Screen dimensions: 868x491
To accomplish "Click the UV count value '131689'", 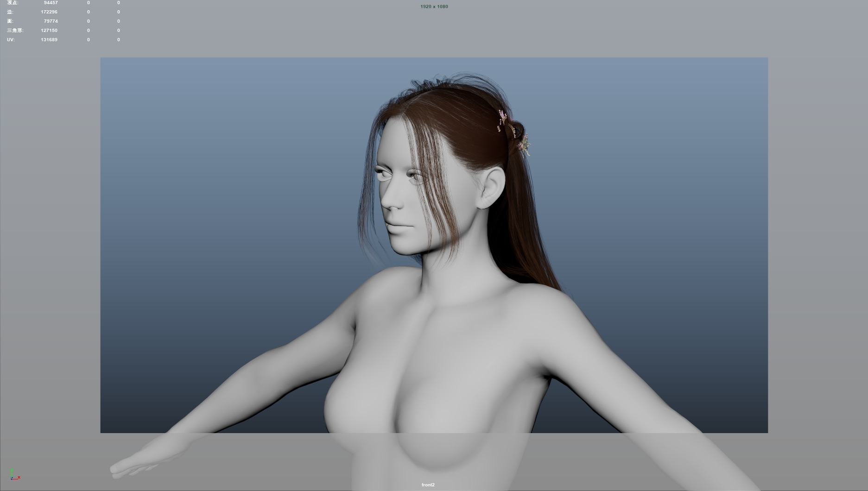I will click(x=49, y=40).
